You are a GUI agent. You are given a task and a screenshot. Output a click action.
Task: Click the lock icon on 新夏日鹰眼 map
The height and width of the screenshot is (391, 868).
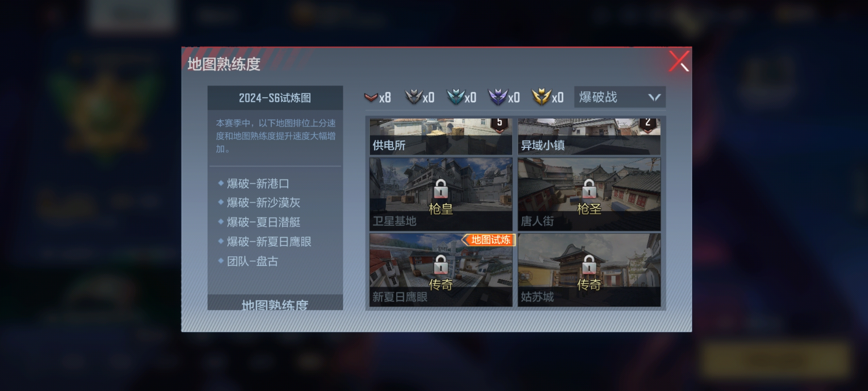(441, 264)
